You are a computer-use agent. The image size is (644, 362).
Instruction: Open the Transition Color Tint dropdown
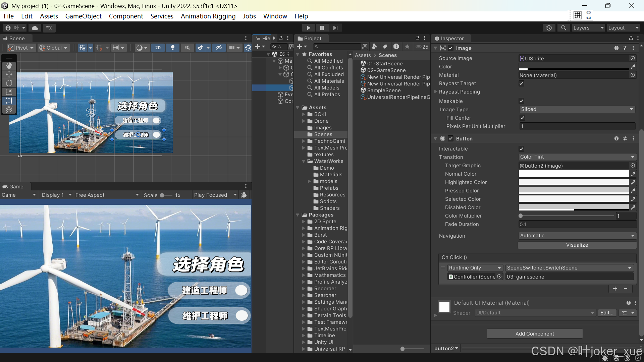577,157
